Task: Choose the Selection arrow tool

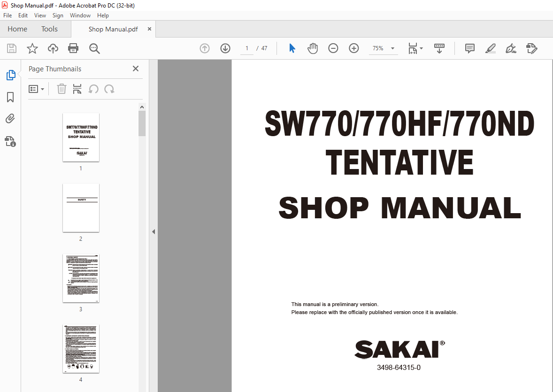Action: click(x=292, y=48)
